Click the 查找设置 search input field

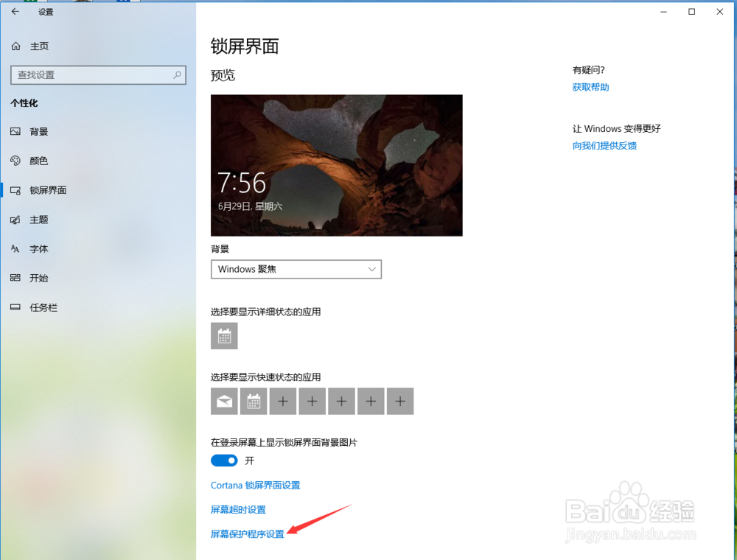tap(88, 74)
